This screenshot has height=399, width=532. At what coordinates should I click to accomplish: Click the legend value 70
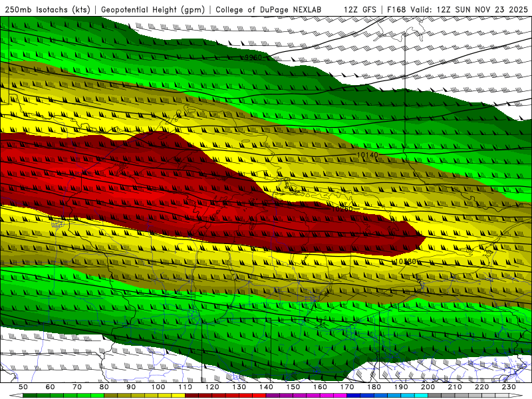point(77,387)
